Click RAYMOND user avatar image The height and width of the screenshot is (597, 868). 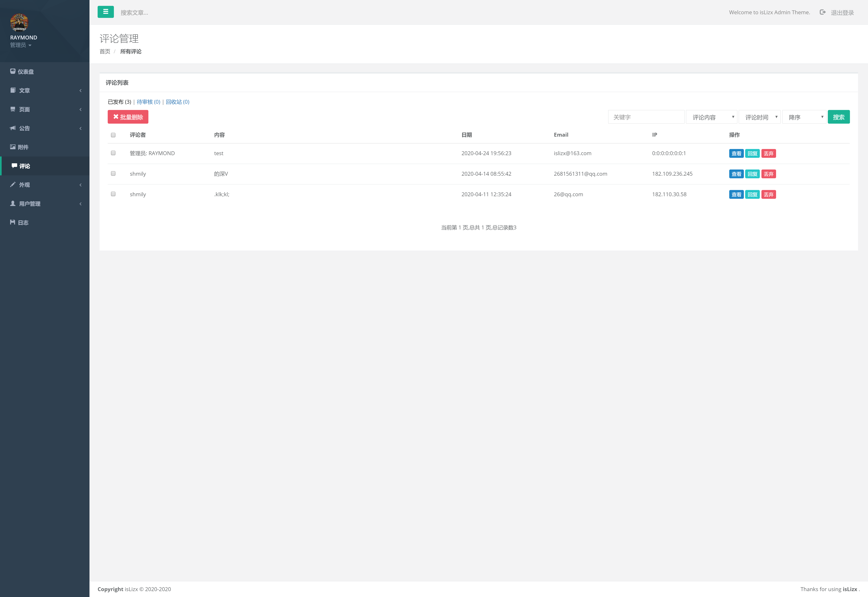[x=19, y=22]
